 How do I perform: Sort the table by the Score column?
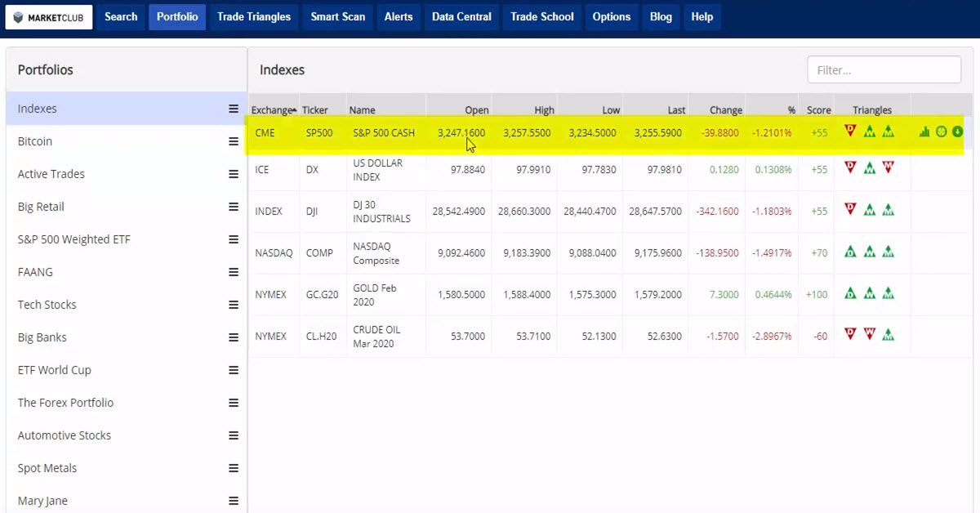(x=818, y=110)
